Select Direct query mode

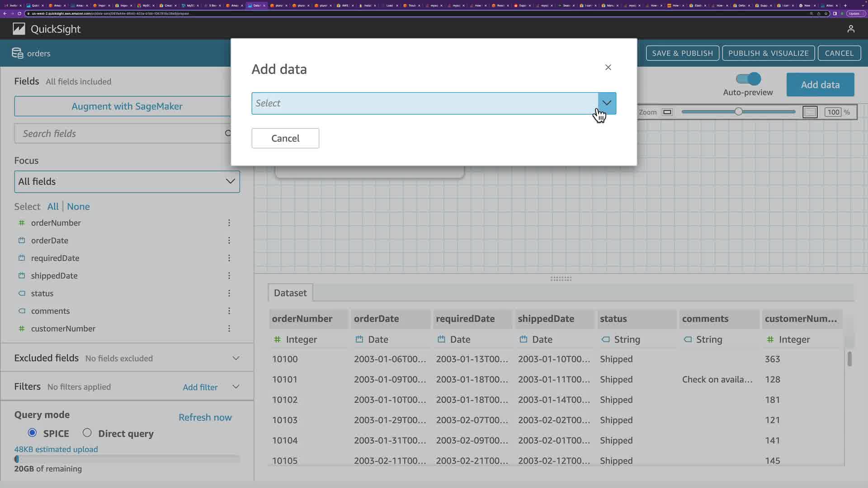pos(87,433)
